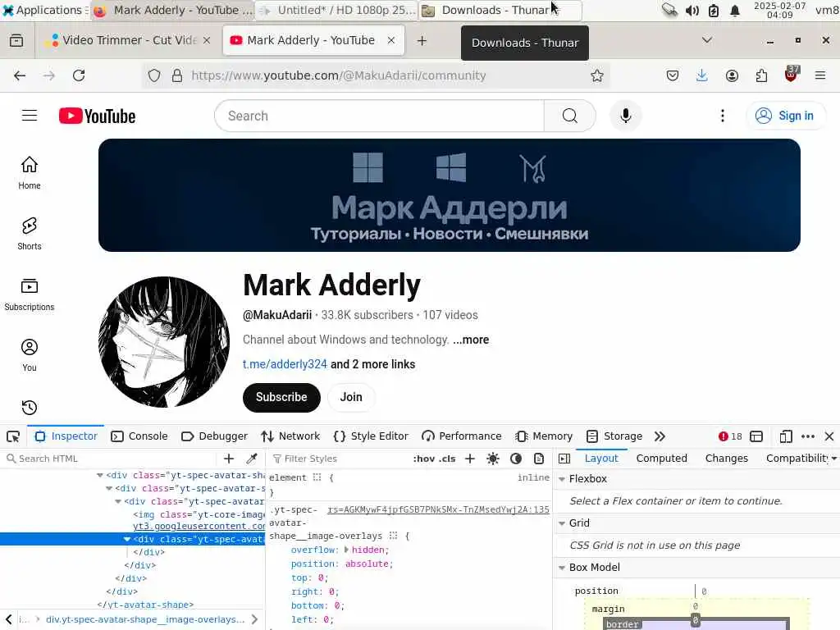Click Sign in button
Screen dimensions: 840x630
tap(786, 116)
